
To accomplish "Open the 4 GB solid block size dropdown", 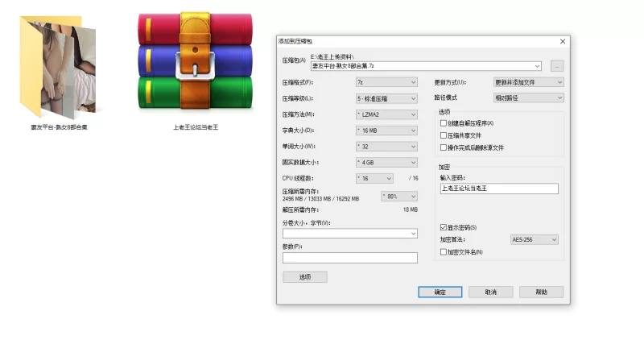I will point(386,163).
